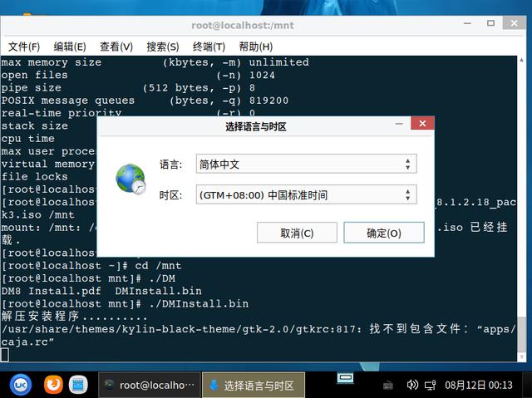Minimize the 选择语言与时区 dialog
This screenshot has width=532, height=398.
coord(399,124)
